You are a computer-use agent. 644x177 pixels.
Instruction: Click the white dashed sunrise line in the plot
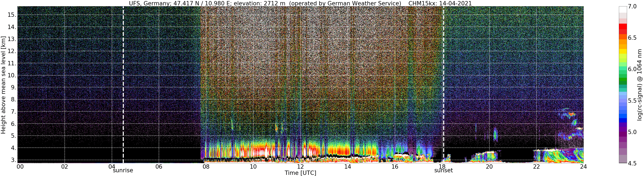point(123,85)
